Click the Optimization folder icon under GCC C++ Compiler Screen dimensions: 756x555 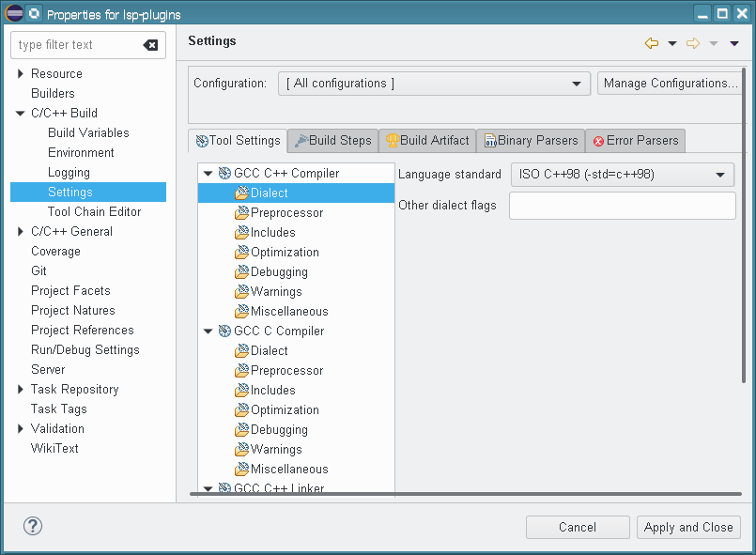[x=241, y=253]
